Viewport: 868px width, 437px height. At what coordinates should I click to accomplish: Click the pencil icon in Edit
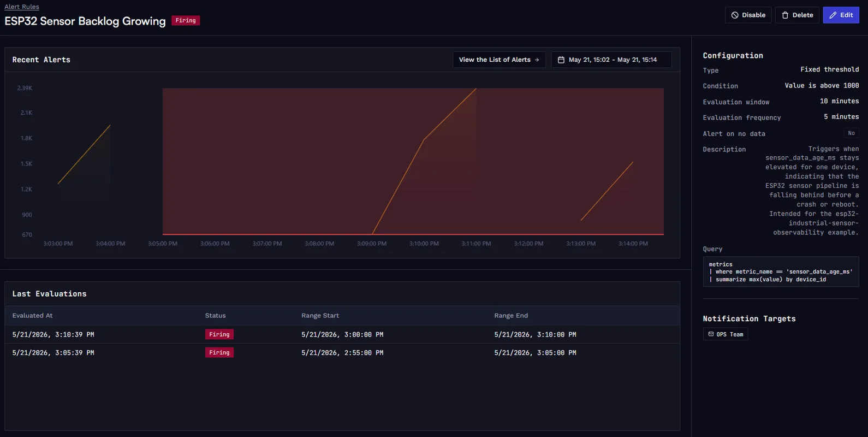coord(833,15)
